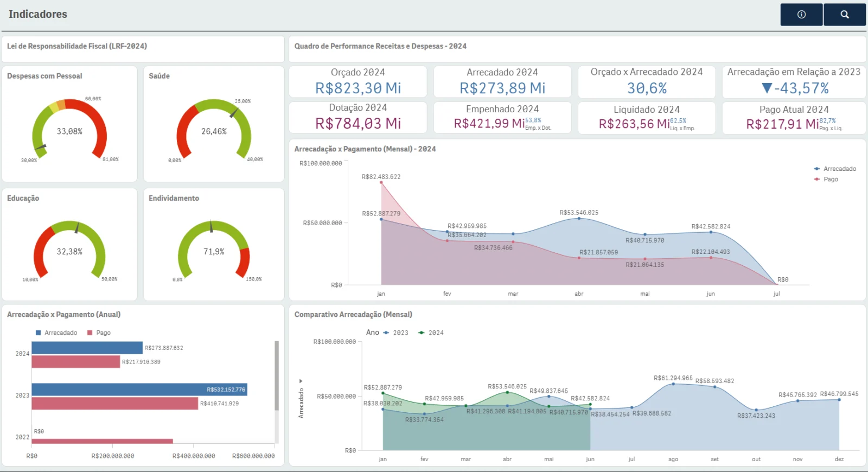Click the Despesas com Pessoal gauge 33,08%
Screen dimensions: 868x472
tap(69, 129)
